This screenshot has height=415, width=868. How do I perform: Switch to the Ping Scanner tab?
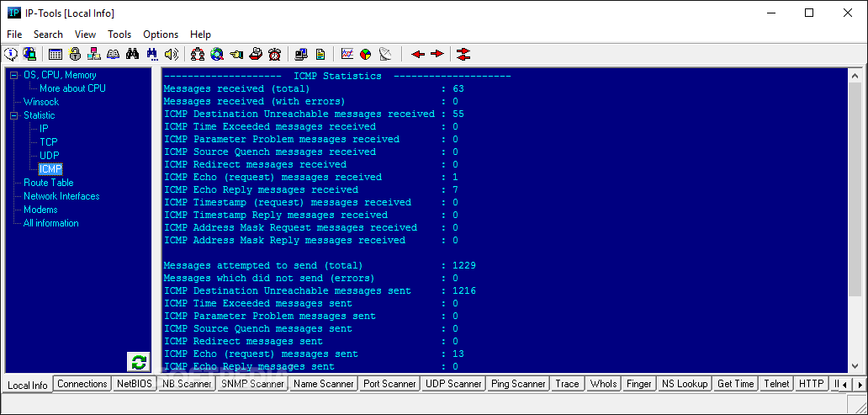[x=518, y=383]
